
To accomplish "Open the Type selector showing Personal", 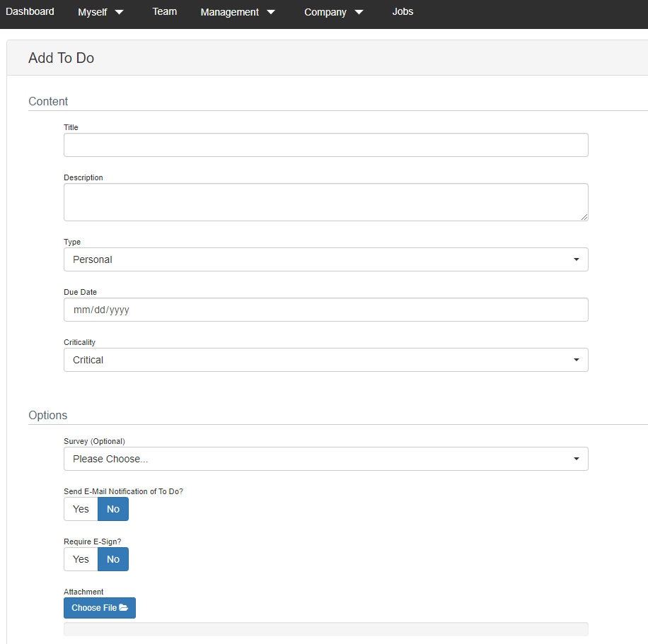I will point(325,259).
